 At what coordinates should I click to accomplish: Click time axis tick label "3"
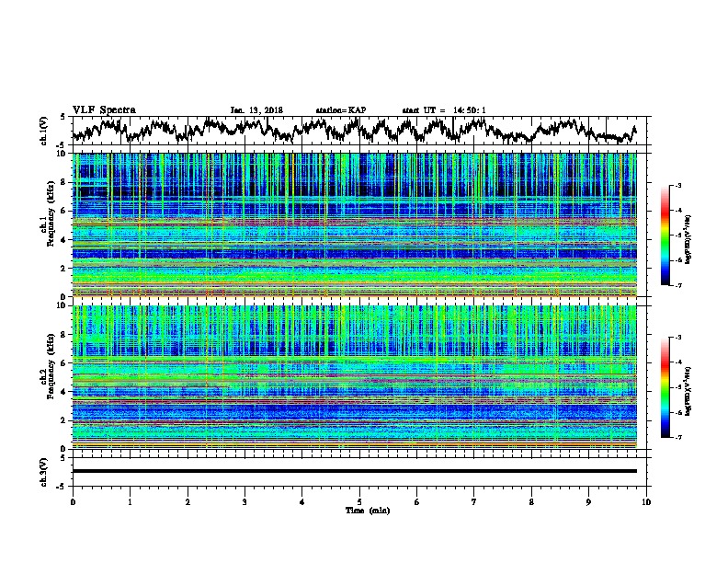point(245,501)
